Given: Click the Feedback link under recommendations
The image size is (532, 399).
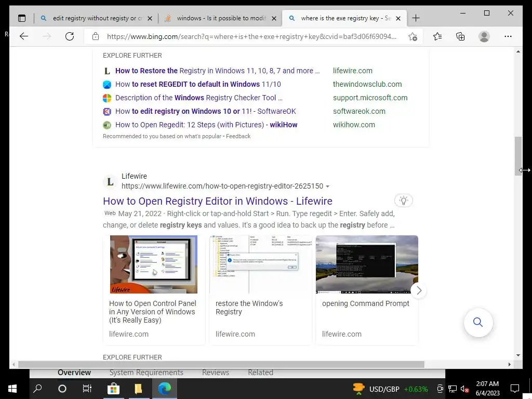Looking at the screenshot, I should 238,136.
